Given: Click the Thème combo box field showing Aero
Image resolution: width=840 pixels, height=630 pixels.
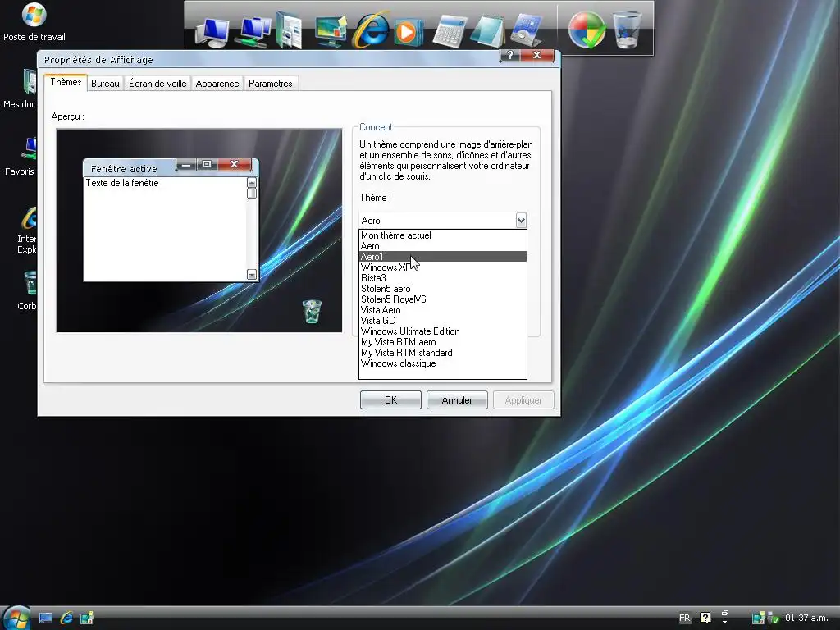Looking at the screenshot, I should click(442, 220).
